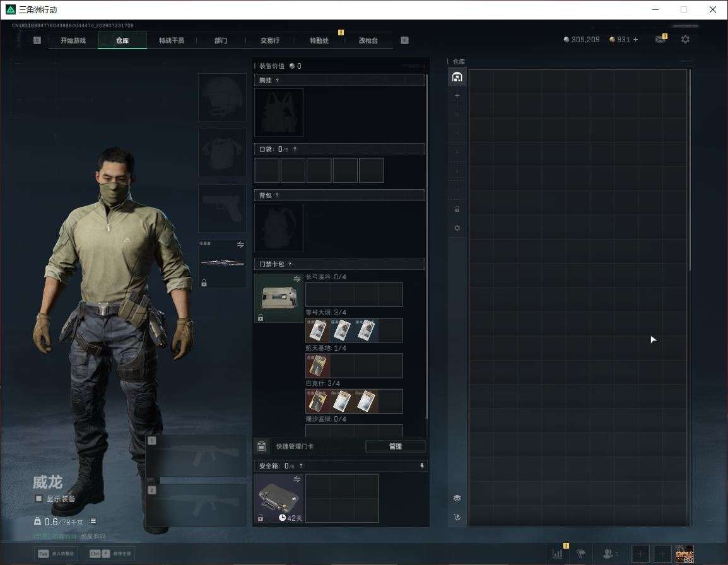
Task: Click the help question mark beside 门禁卡包
Action: pyautogui.click(x=290, y=264)
